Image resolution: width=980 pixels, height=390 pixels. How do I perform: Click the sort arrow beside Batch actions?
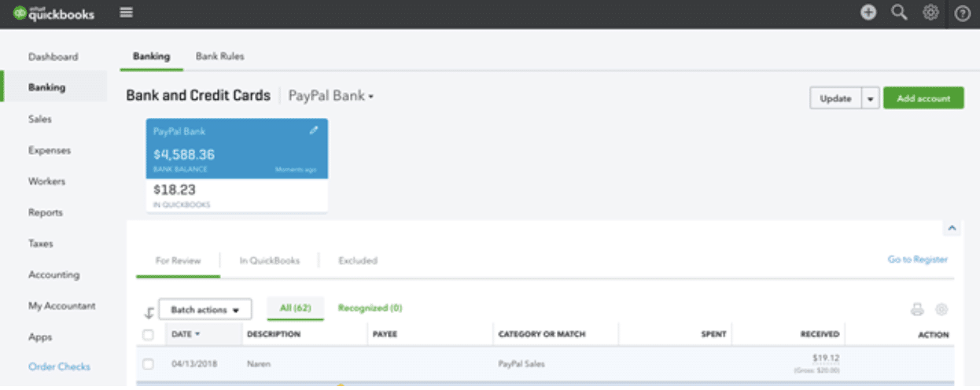coord(149,312)
